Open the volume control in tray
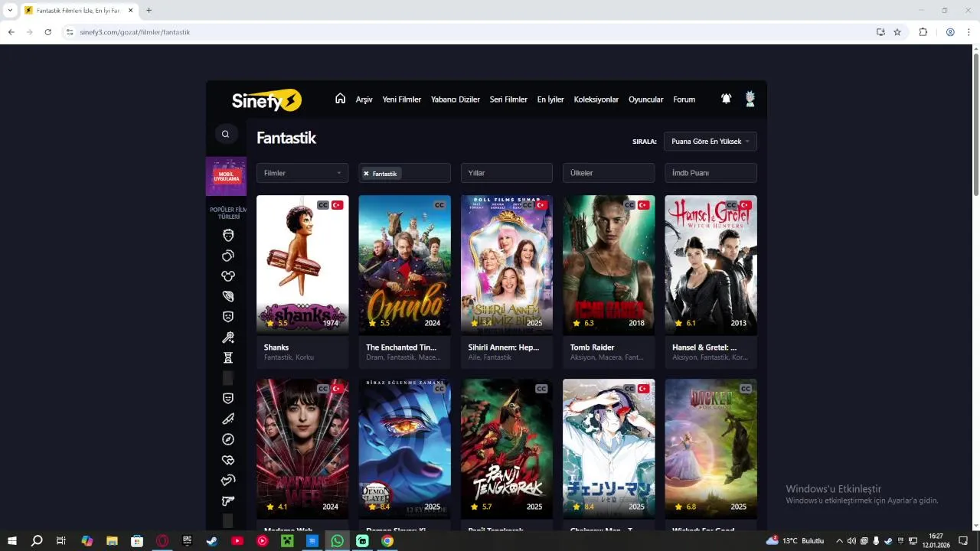Viewport: 980px width, 551px height. pyautogui.click(x=851, y=541)
